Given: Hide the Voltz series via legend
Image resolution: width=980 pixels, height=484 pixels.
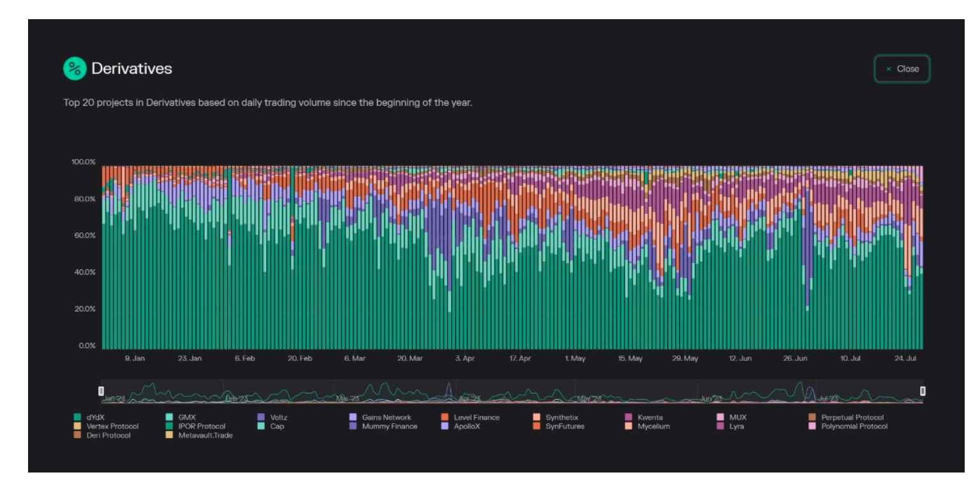Looking at the screenshot, I should click(272, 418).
